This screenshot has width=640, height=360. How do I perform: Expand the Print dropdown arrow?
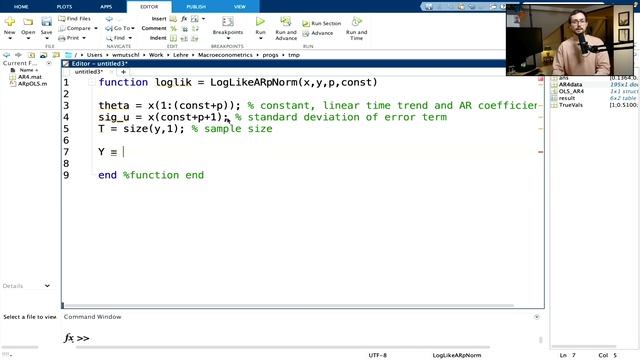(84, 38)
